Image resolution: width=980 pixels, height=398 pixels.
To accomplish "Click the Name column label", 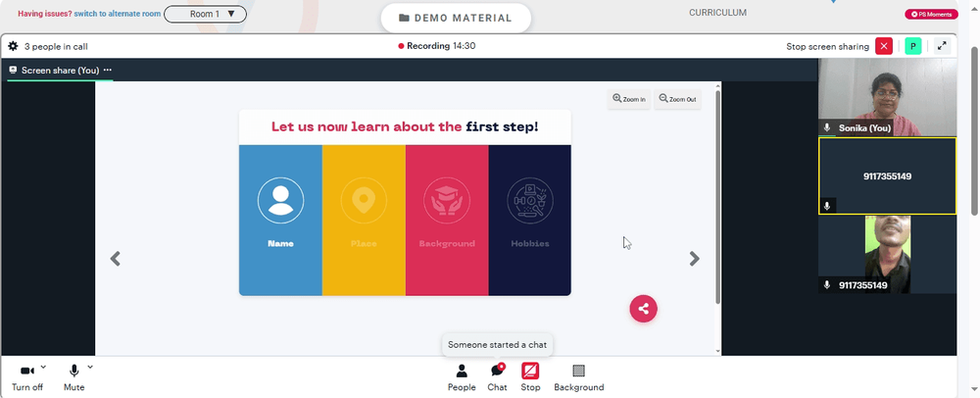I will 280,244.
